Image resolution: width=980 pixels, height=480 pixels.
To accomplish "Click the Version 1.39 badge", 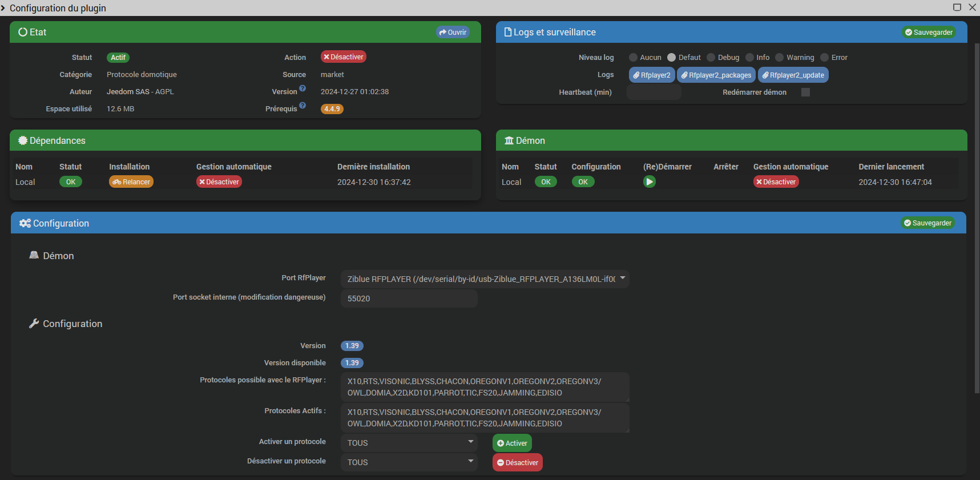I will (352, 345).
